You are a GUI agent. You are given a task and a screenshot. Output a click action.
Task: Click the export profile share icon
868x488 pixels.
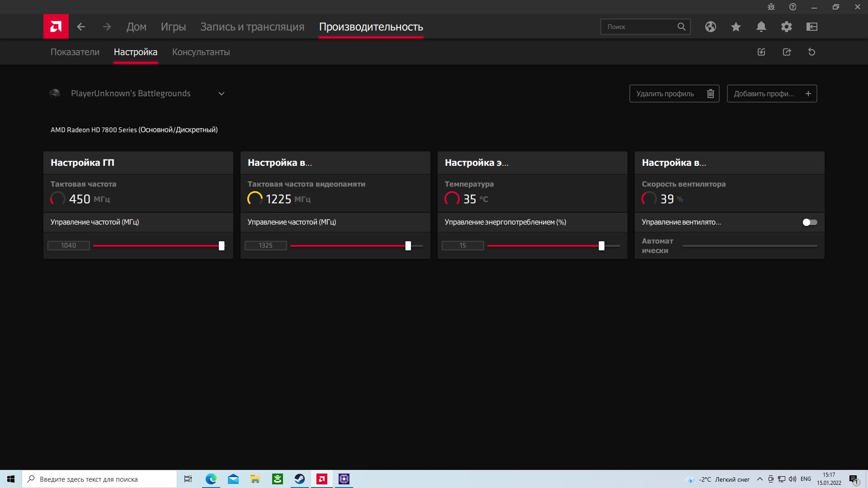click(x=787, y=52)
